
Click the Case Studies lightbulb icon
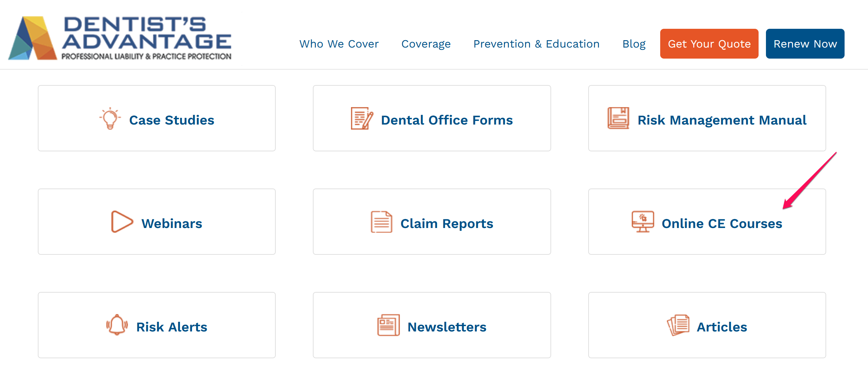[x=110, y=118]
